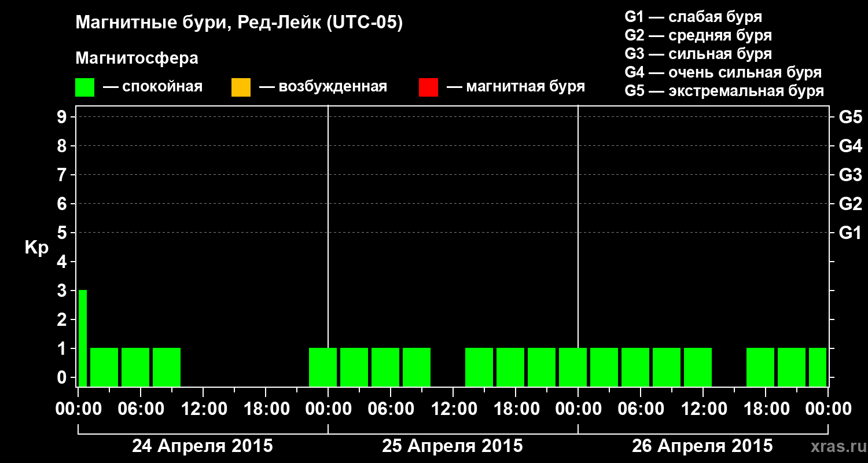Screen dimensions: 868x463
Task: Click the '12:00' time label above 26 Апреля
Action: [703, 409]
